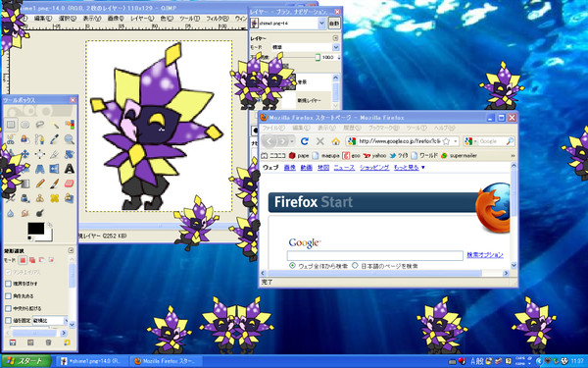Open GIMP Select menu

(67, 18)
